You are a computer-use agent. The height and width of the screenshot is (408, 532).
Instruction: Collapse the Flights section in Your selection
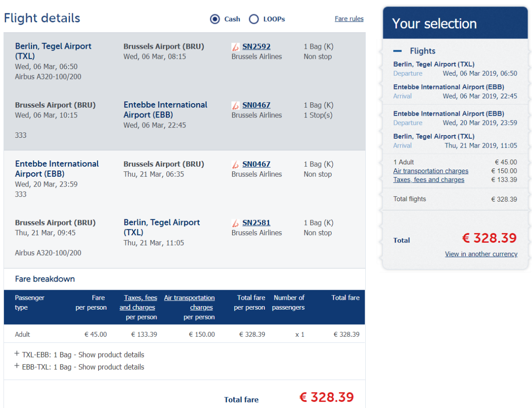(x=397, y=51)
